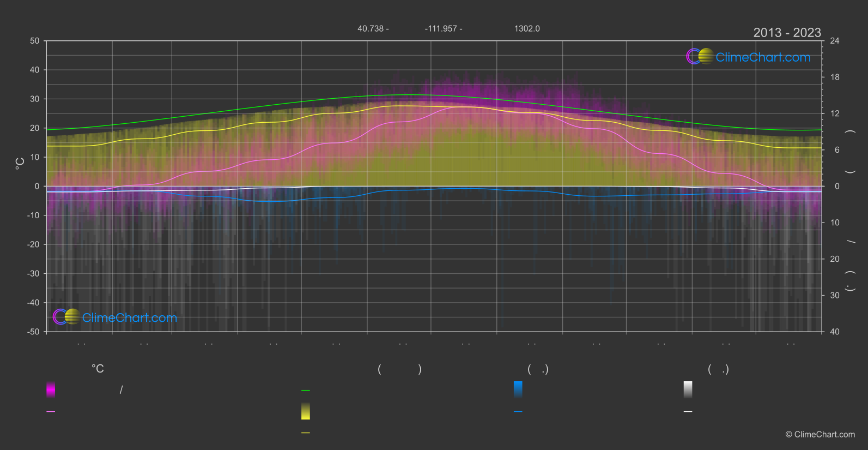Viewport: 868px width, 450px height.
Task: Click the '6' right axis label
Action: pyautogui.click(x=837, y=150)
